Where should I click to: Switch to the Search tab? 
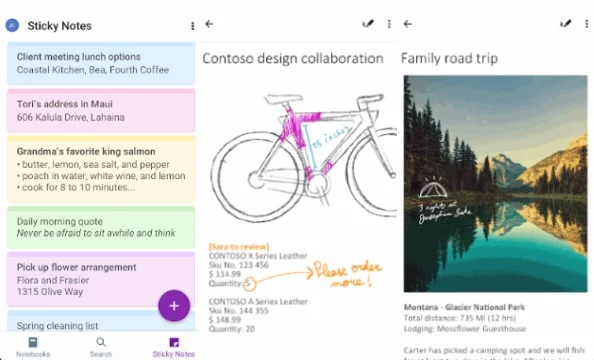pos(101,347)
